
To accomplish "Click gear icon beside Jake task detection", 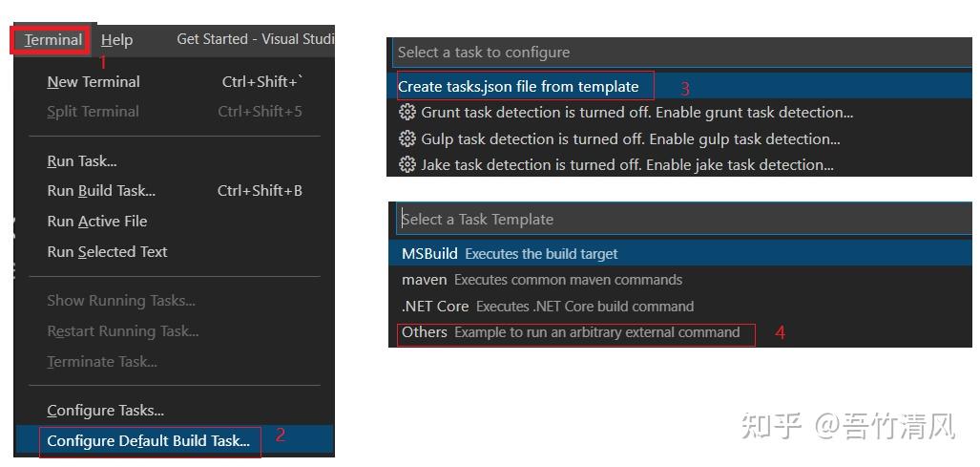I will point(407,165).
